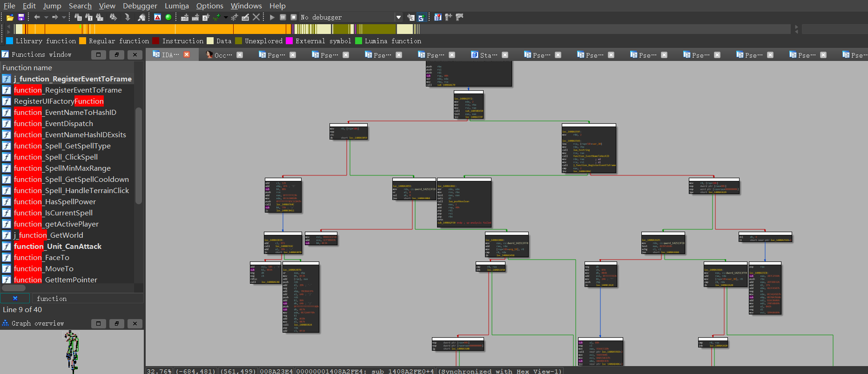Viewport: 868px width, 374px height.
Task: Click the Graph overview thumbnail
Action: [71, 351]
